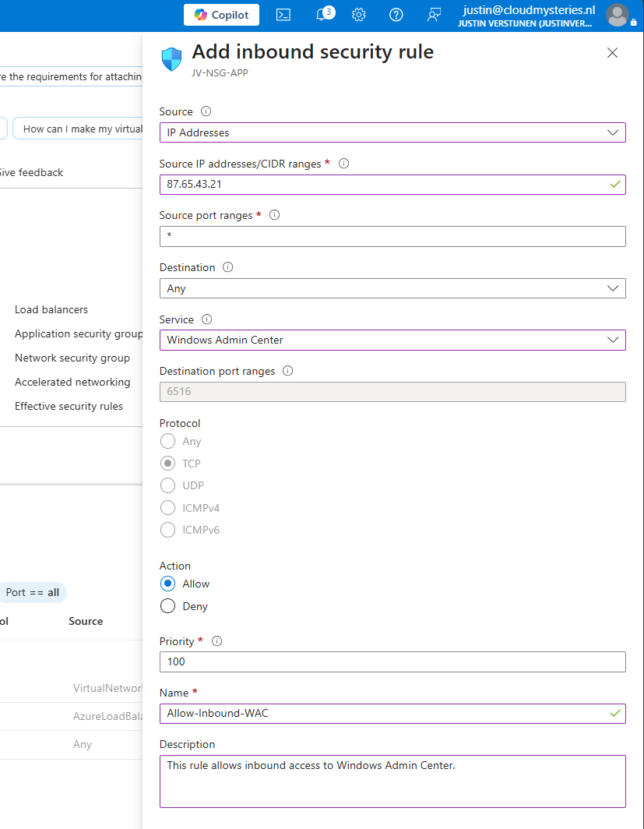Open the feedback person icon

(x=434, y=15)
